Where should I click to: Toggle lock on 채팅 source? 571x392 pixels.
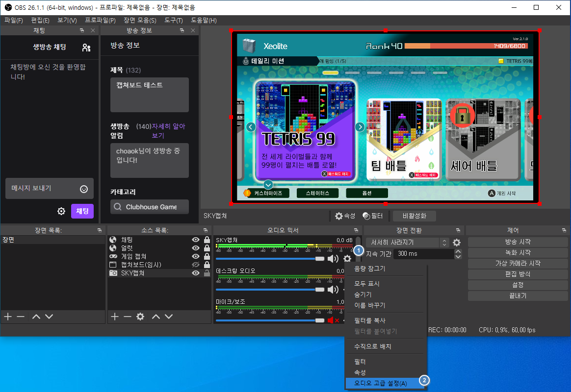[x=207, y=240]
